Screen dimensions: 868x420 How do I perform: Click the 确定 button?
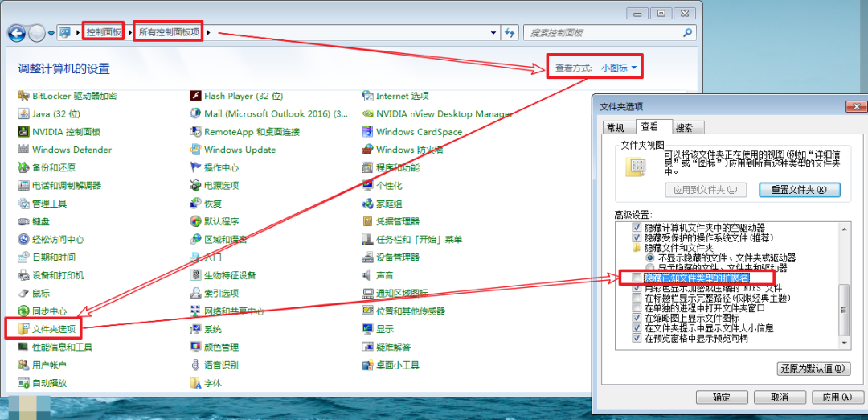[722, 397]
